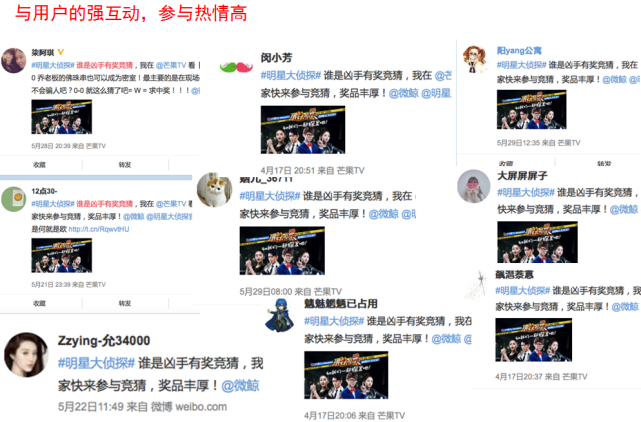641x422 pixels.
Task: Open poster thumbnail in 大屏屏屏子's post
Action: click(x=537, y=242)
